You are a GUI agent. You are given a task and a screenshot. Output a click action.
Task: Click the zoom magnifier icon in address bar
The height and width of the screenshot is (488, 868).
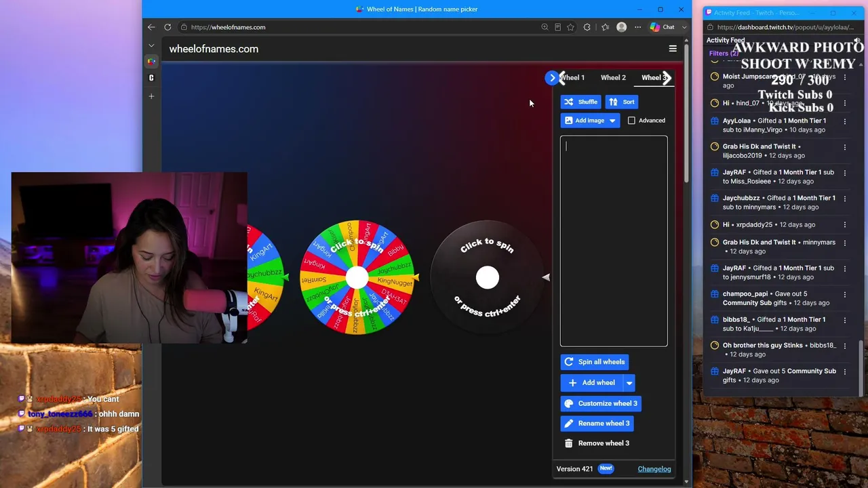(545, 27)
